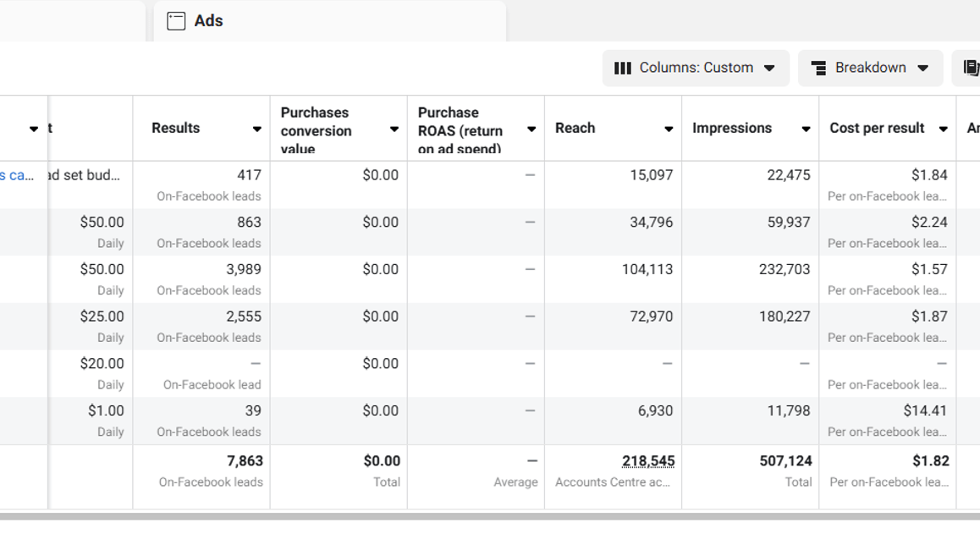The width and height of the screenshot is (980, 534).
Task: Click the Impressions column dropdown arrow
Action: pos(805,129)
